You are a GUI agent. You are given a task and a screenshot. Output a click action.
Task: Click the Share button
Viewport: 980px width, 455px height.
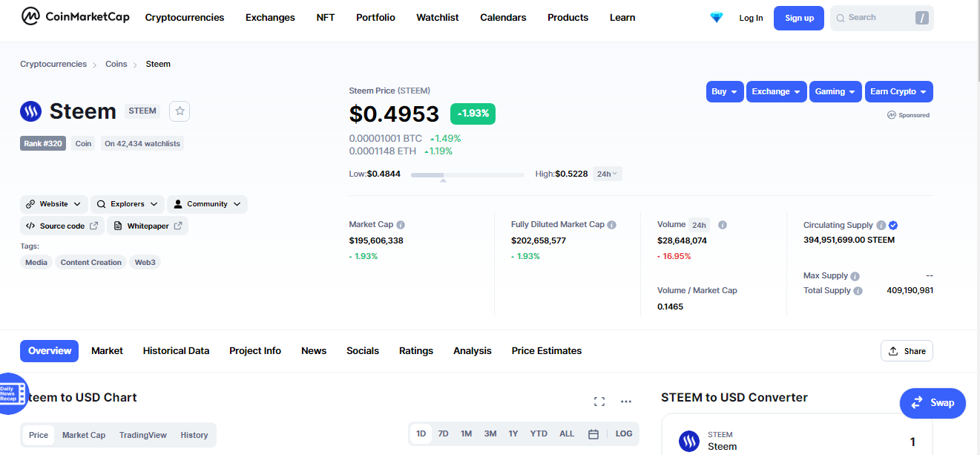point(907,351)
